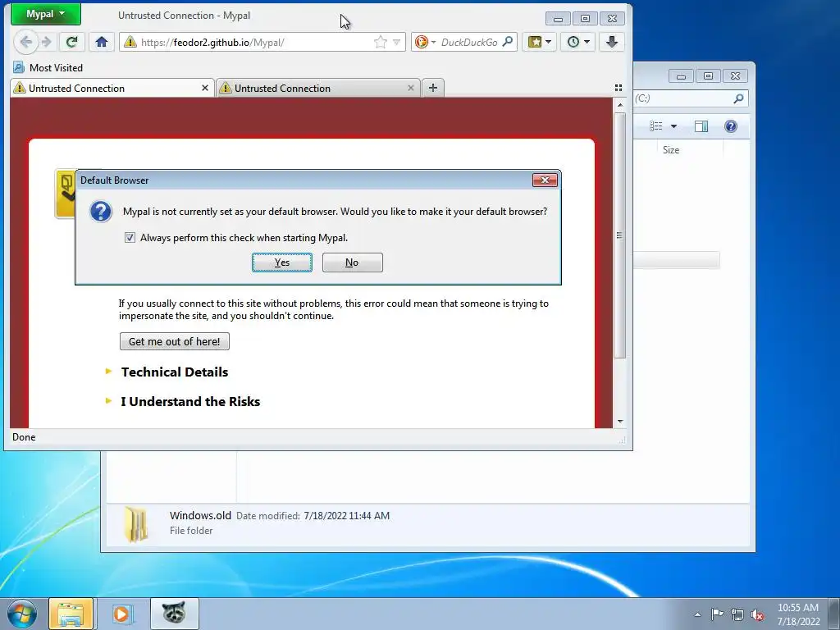Open a new tab with plus
Screen dimensions: 840x630
[x=433, y=88]
